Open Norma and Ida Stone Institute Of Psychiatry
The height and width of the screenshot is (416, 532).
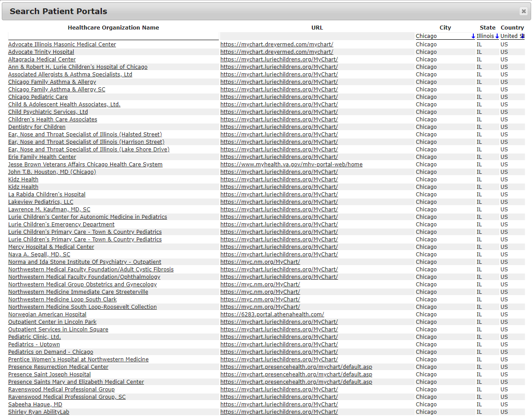click(85, 262)
